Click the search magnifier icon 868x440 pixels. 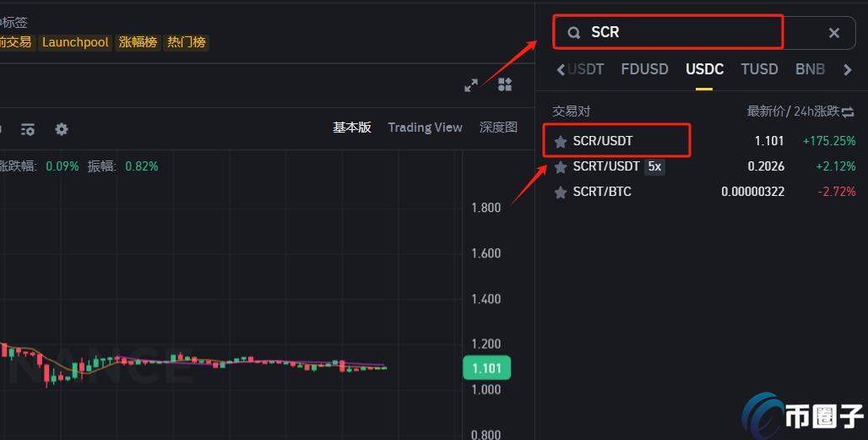[x=574, y=33]
